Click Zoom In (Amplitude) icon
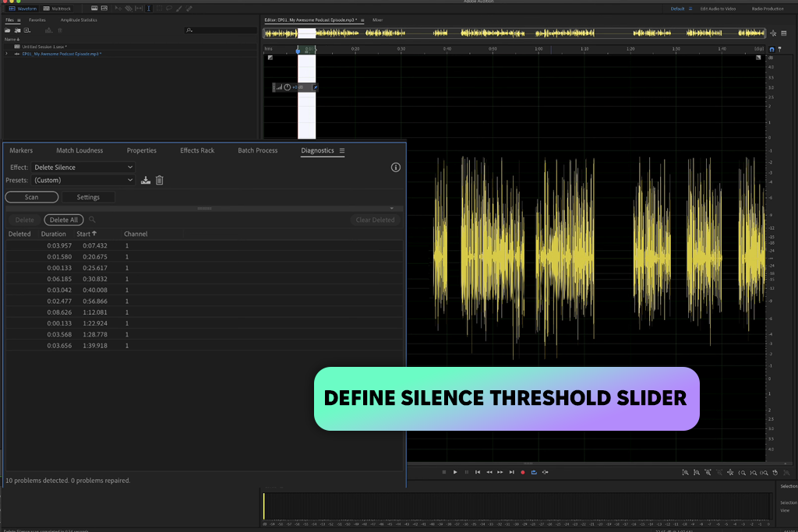The height and width of the screenshot is (532, 798). 686,473
